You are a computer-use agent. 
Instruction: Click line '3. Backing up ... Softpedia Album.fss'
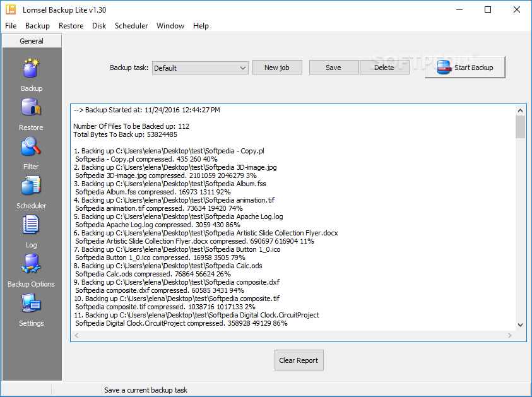tap(170, 184)
